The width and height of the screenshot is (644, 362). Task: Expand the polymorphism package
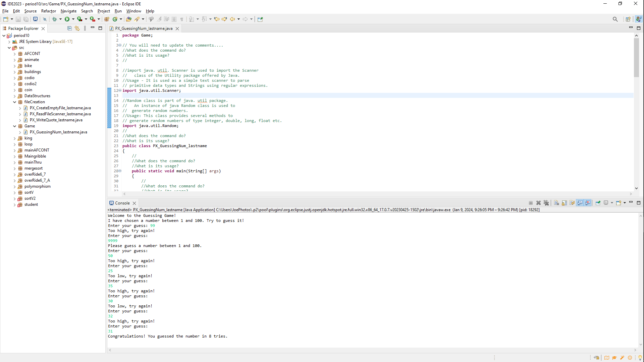15,186
